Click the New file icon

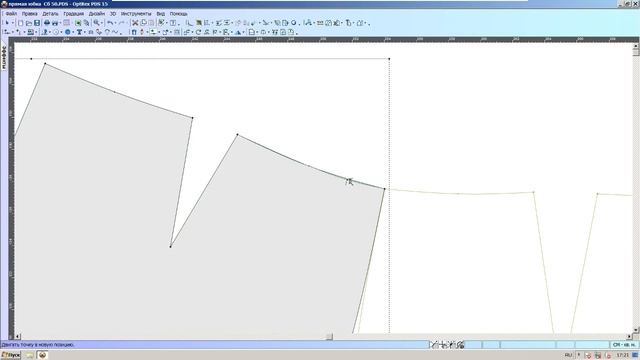(x=20, y=23)
